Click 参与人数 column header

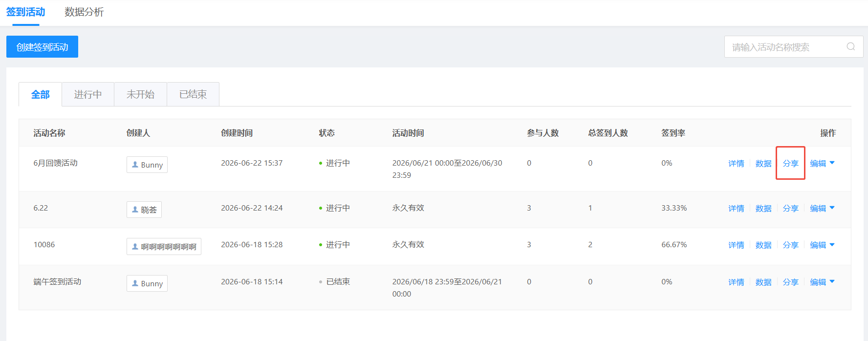pos(542,133)
